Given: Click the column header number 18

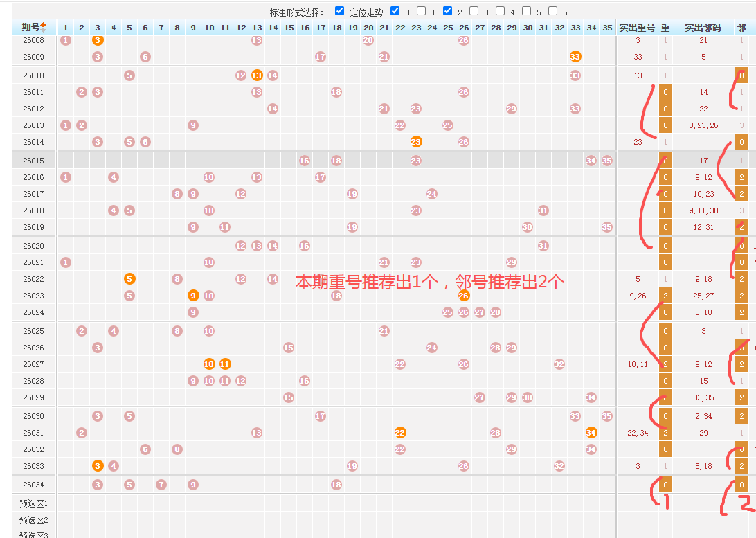Looking at the screenshot, I should point(337,28).
